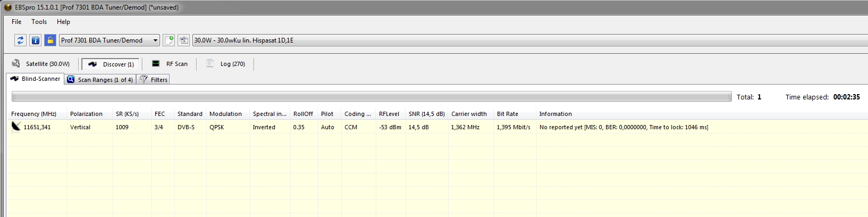The image size is (868, 217).
Task: Click the rename icon beside satellite field
Action: [184, 40]
